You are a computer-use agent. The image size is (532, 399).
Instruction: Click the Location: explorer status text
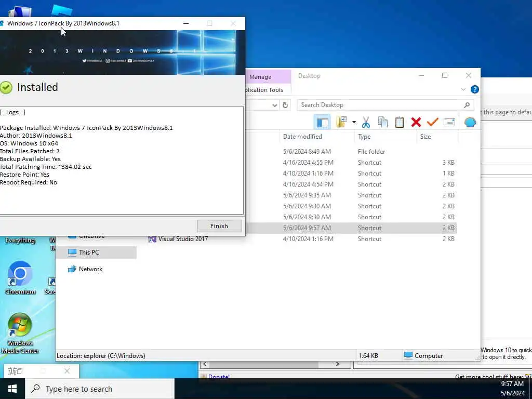pos(101,355)
